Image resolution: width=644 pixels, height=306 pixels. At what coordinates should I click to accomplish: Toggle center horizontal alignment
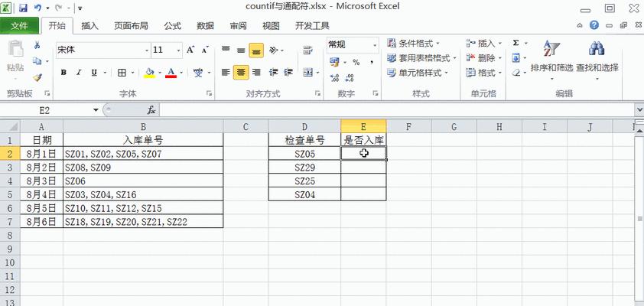(x=241, y=73)
